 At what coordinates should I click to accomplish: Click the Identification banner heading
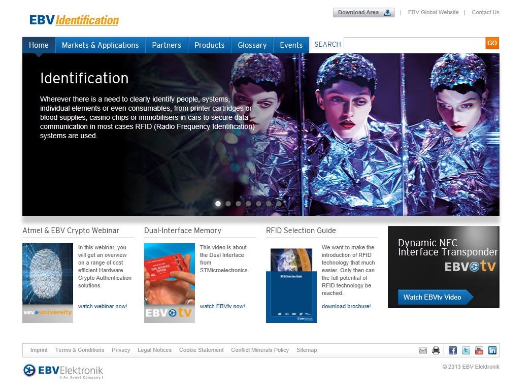coord(84,78)
